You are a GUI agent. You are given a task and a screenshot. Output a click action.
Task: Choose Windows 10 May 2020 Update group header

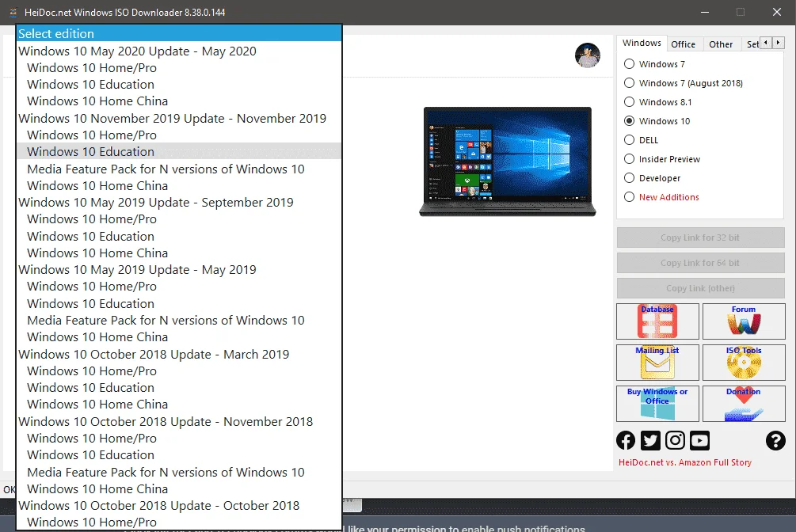(179, 51)
